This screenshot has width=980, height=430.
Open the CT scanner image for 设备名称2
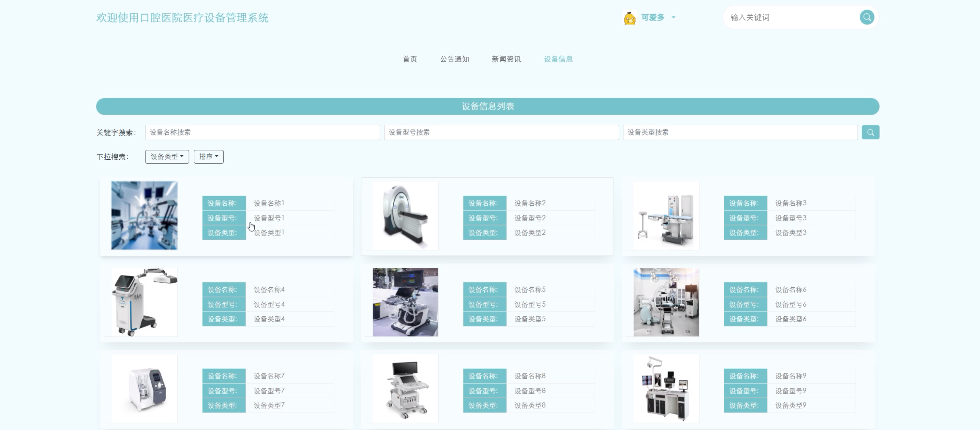(405, 215)
